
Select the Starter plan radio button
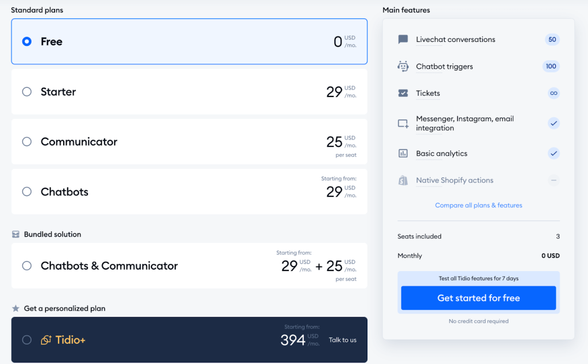coord(26,91)
